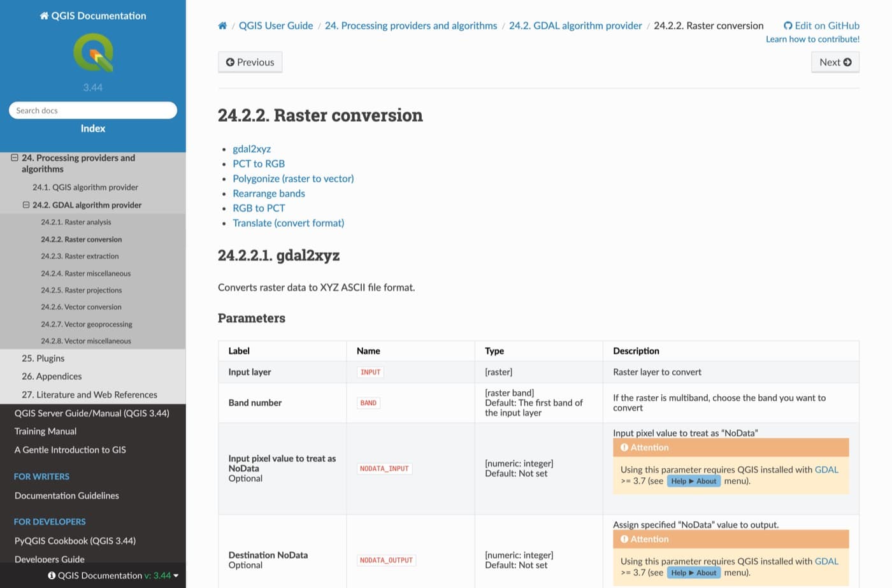Viewport: 892px width, 588px height.
Task: Open 24.1. QGIS algorithm provider
Action: tap(85, 187)
